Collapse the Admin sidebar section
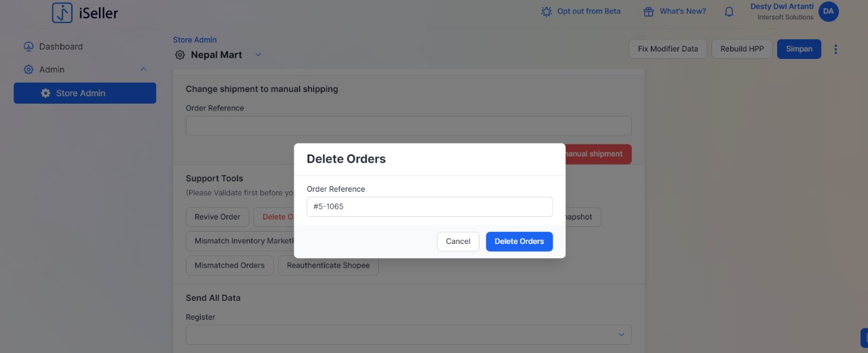 pos(143,70)
